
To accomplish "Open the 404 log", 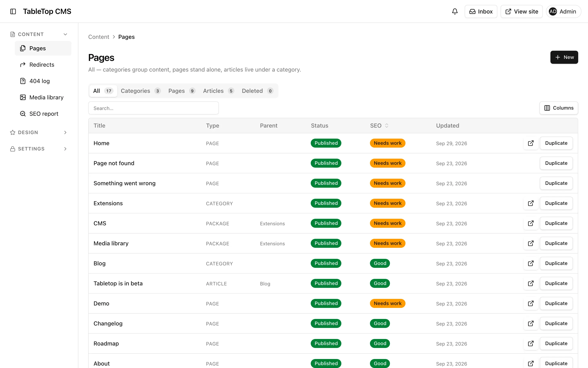I will point(43,81).
